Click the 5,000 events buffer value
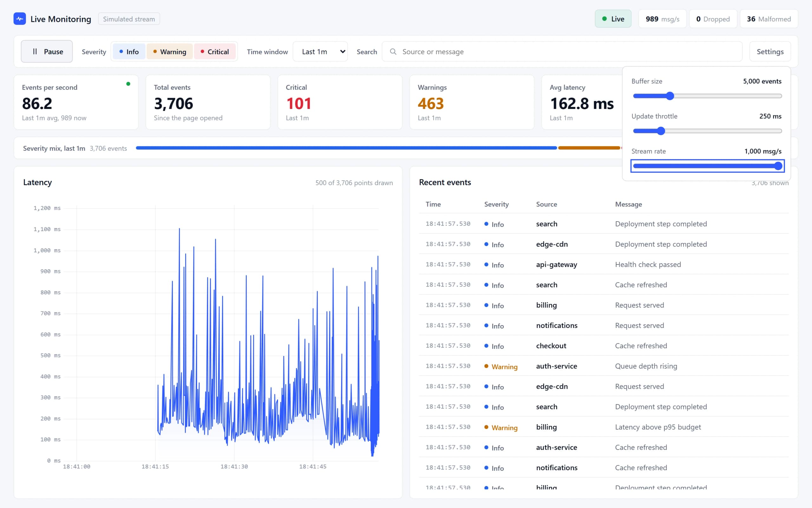 [762, 81]
